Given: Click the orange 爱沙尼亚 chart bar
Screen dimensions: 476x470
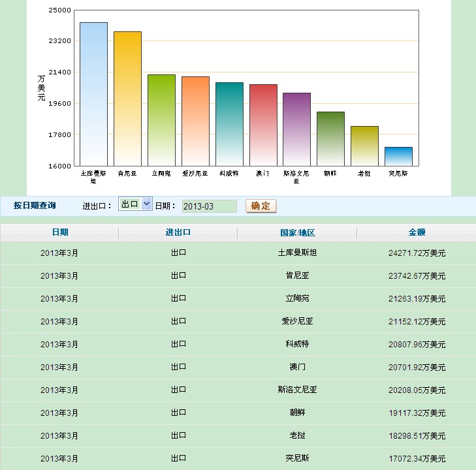Looking at the screenshot, I should click(x=195, y=121).
